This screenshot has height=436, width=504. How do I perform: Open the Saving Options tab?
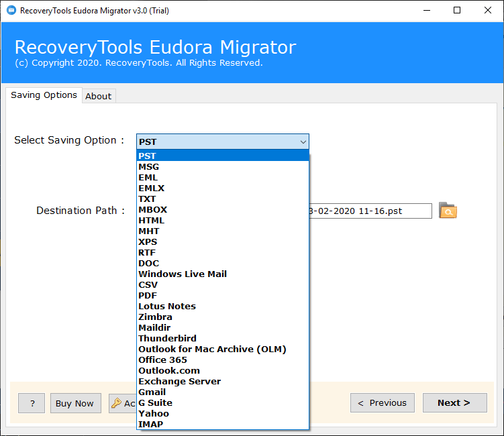click(44, 95)
